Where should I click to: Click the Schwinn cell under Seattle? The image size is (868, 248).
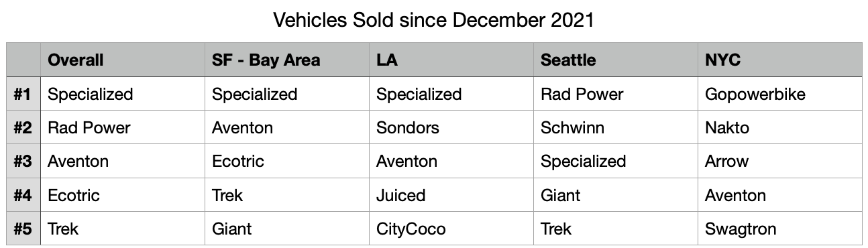pos(616,127)
